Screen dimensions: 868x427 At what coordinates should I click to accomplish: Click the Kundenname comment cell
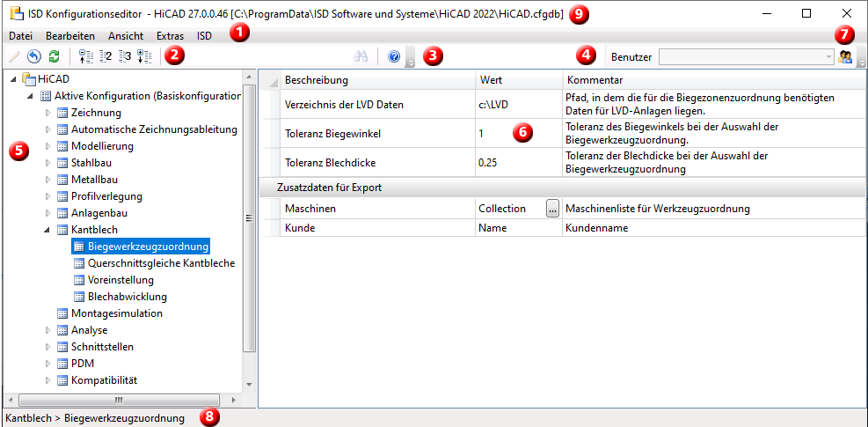tap(714, 228)
